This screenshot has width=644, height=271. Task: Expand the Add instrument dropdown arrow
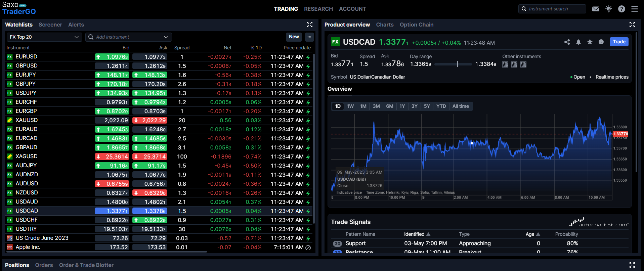(x=166, y=37)
